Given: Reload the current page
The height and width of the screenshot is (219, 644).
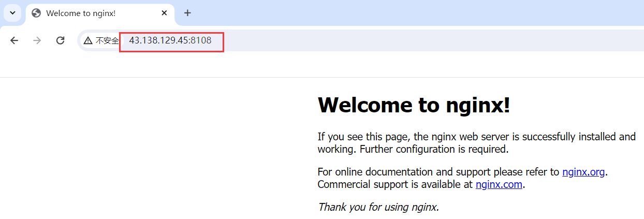Looking at the screenshot, I should tap(60, 40).
